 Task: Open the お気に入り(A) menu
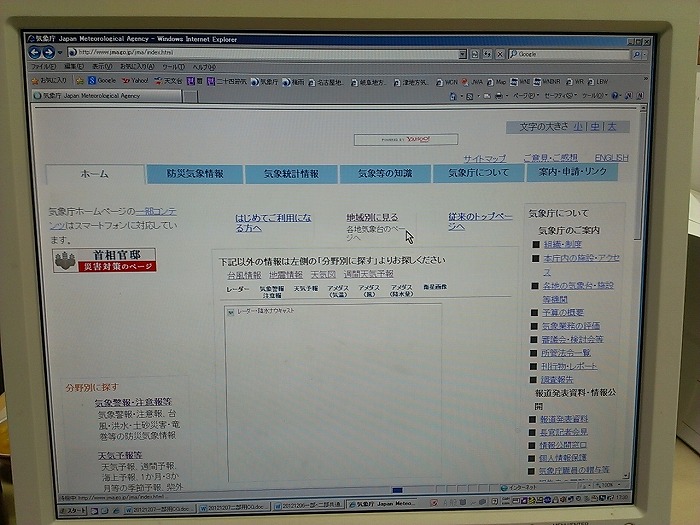pos(137,67)
